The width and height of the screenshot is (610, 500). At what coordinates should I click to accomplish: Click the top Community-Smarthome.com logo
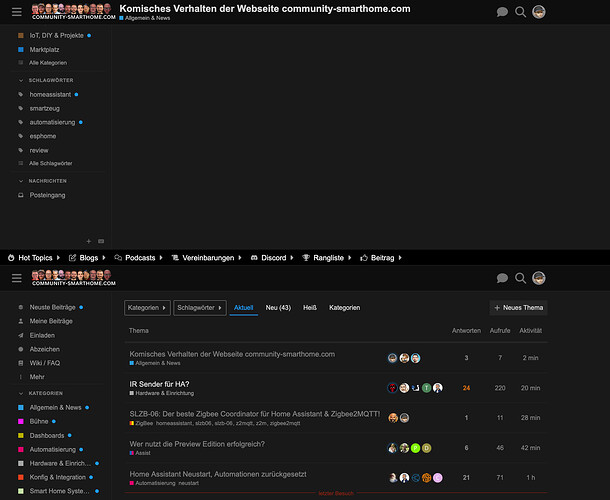[x=74, y=12]
